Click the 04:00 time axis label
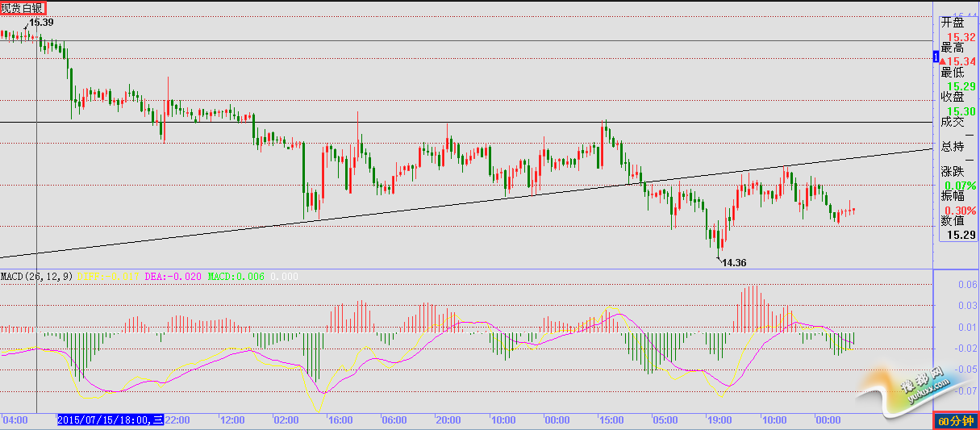This screenshot has width=980, height=430. (16, 420)
